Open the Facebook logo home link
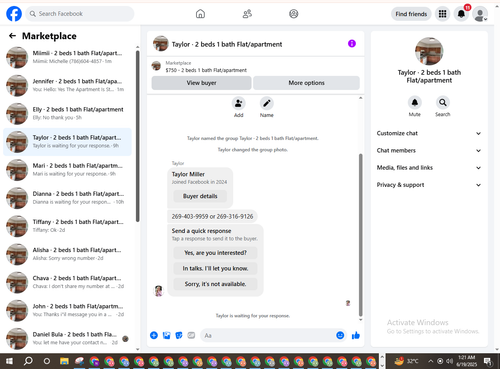Viewport: 500px width, 369px height. click(14, 14)
